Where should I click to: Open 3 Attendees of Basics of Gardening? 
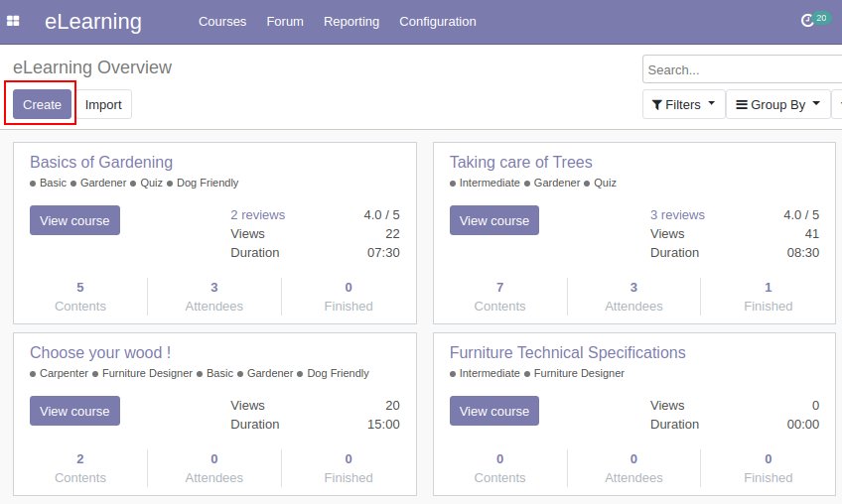214,297
